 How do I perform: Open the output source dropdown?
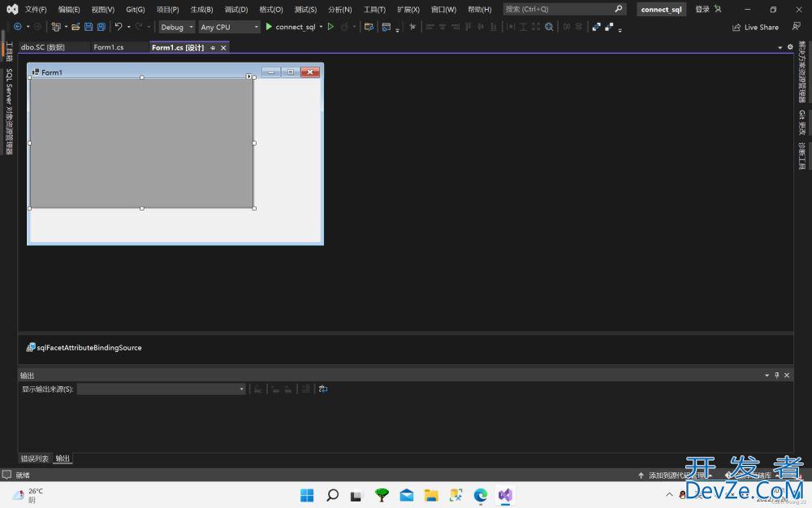161,389
